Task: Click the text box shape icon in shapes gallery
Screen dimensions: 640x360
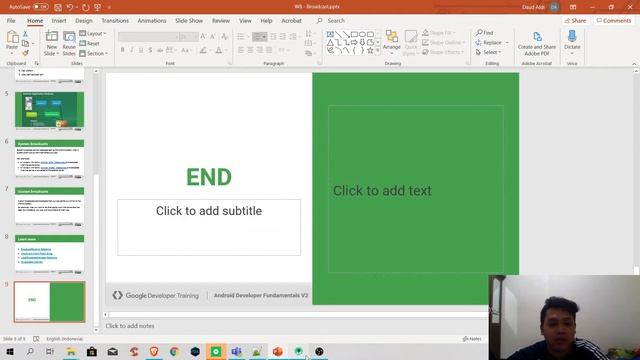Action: [330, 34]
